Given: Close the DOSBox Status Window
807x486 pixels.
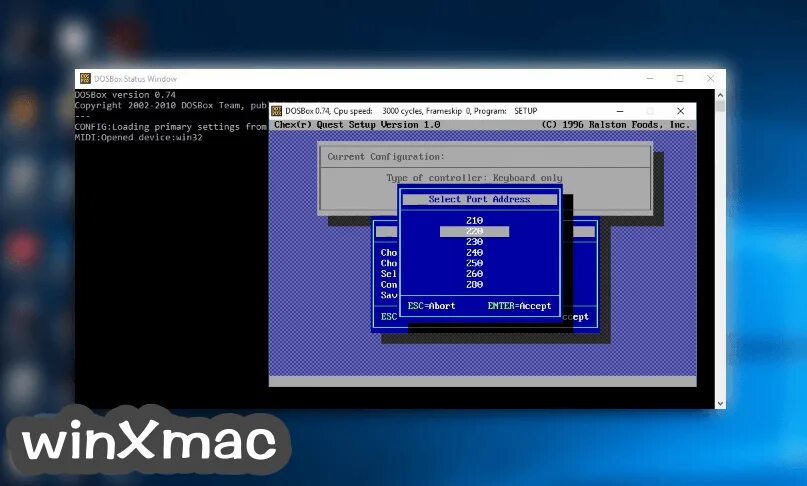Looking at the screenshot, I should tap(710, 78).
